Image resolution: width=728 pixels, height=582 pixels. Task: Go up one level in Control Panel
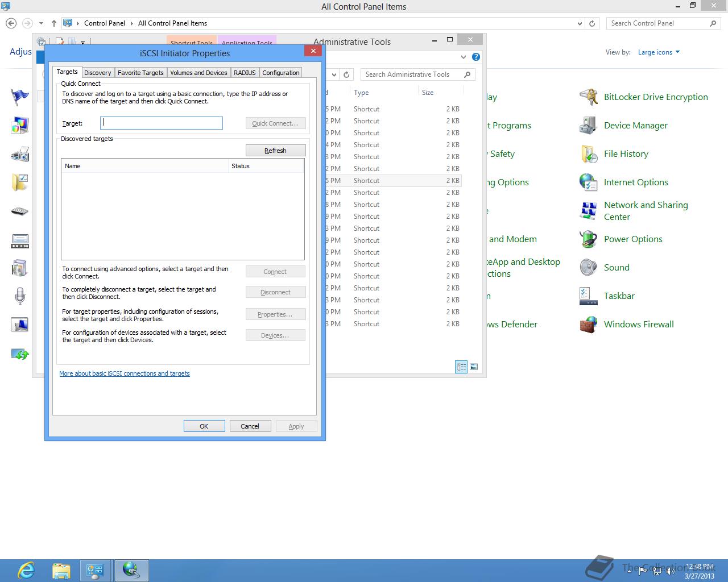click(54, 23)
